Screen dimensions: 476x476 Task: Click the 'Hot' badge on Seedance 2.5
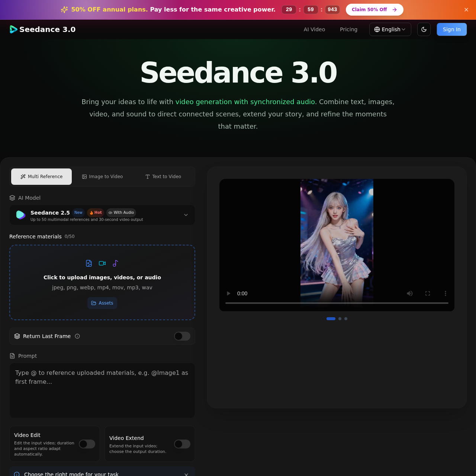point(96,213)
